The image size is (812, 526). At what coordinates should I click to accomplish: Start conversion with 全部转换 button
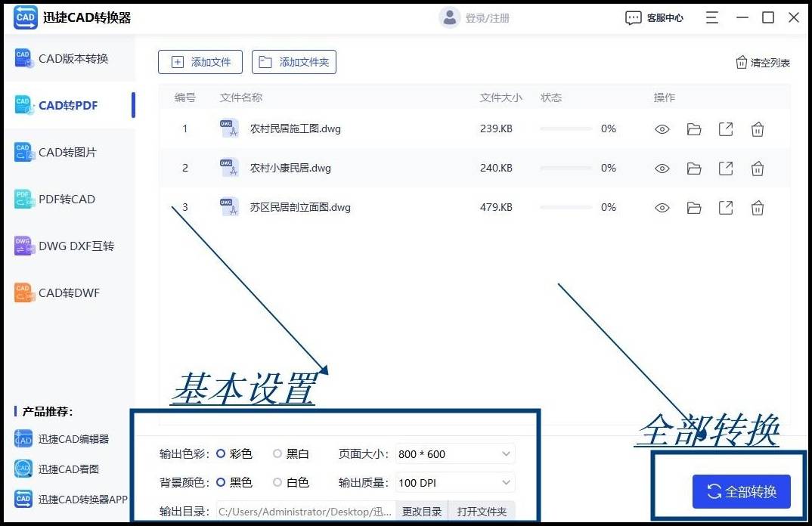(x=741, y=490)
